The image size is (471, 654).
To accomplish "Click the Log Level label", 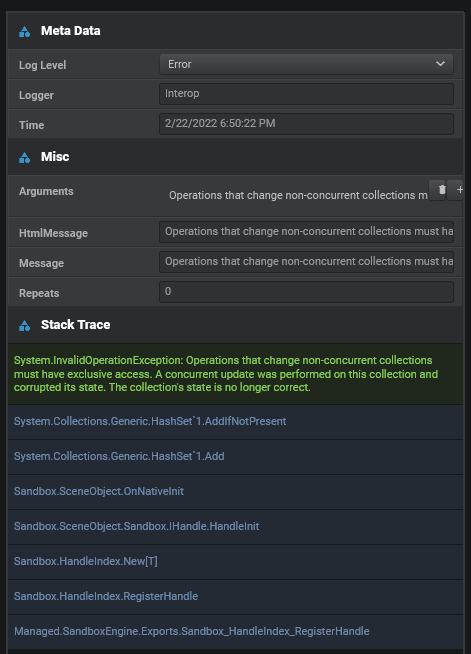I will tap(43, 65).
